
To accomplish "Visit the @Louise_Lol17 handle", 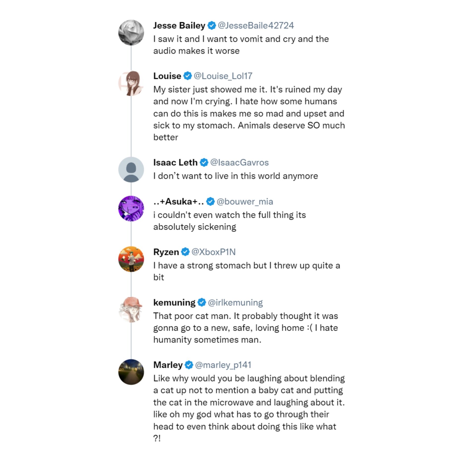I will (223, 76).
